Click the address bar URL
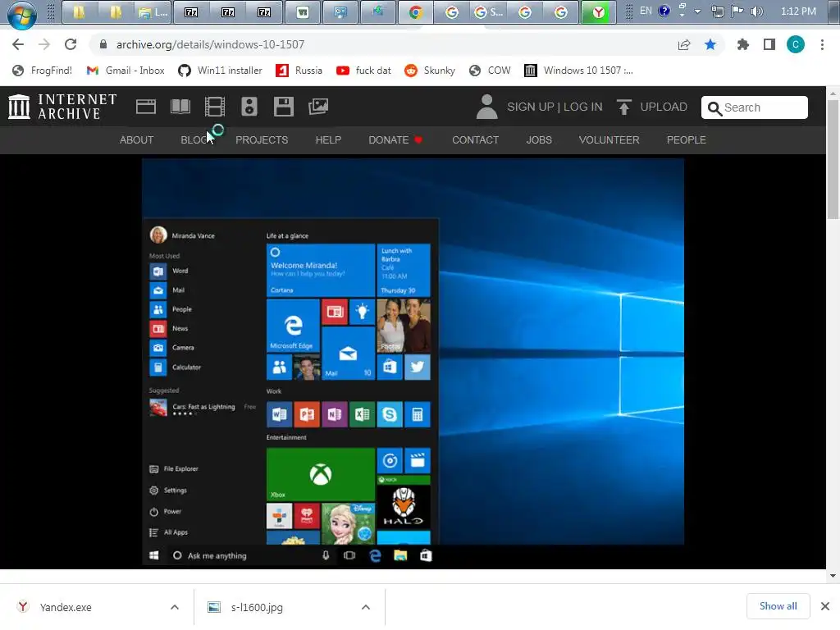The image size is (840, 630). [x=210, y=44]
